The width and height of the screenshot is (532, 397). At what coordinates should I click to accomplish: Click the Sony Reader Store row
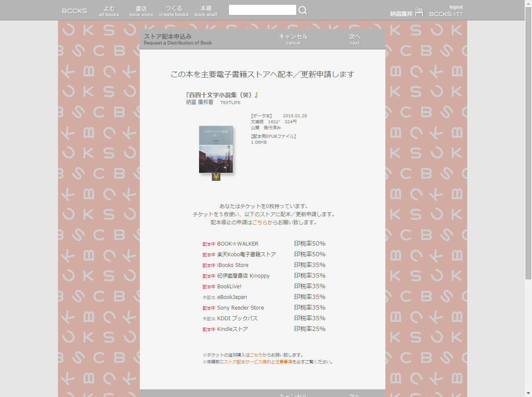point(264,307)
